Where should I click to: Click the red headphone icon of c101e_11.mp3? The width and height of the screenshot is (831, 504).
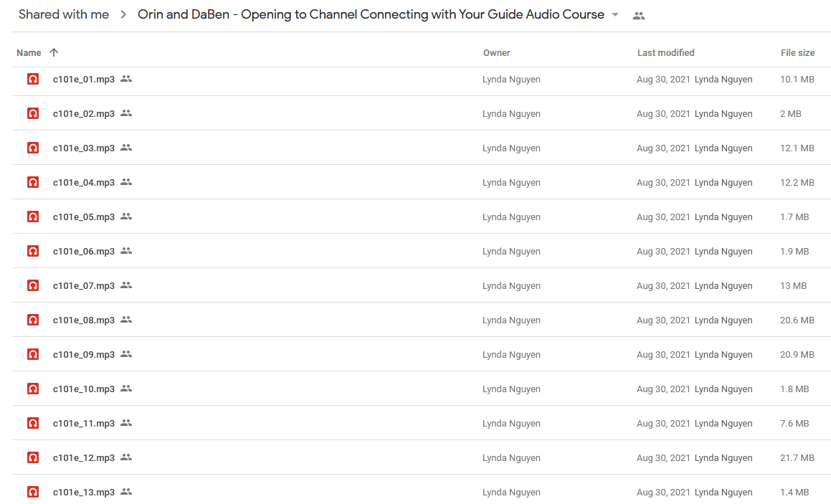tap(33, 424)
